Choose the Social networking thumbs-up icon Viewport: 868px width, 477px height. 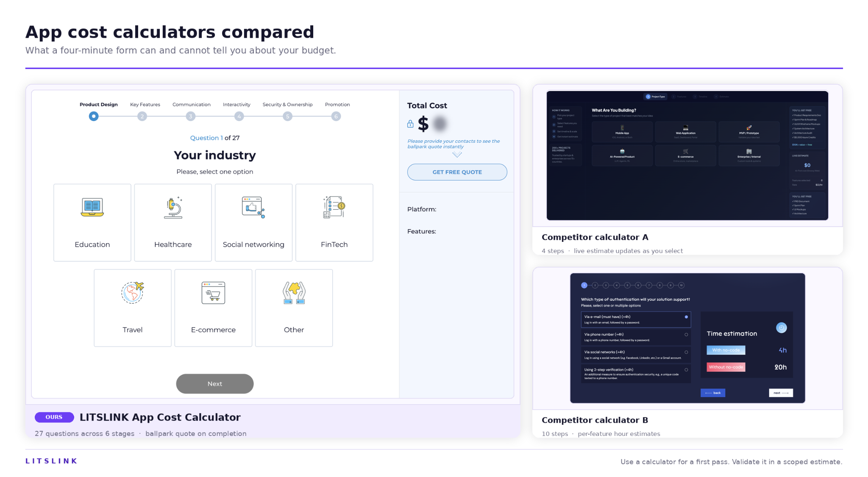(x=253, y=207)
